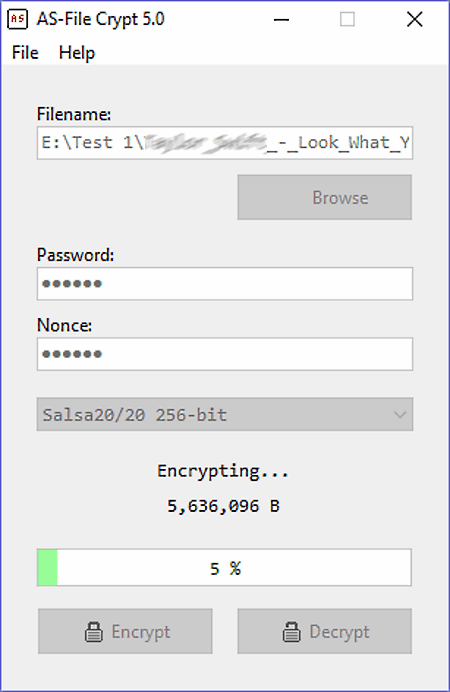Click the padlock icon on Encrypt button
The height and width of the screenshot is (692, 450).
pyautogui.click(x=94, y=632)
